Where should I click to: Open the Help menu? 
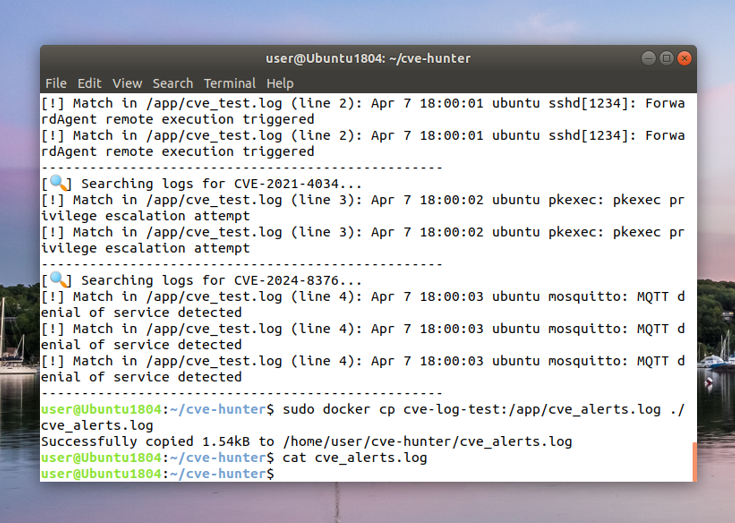pyautogui.click(x=280, y=83)
